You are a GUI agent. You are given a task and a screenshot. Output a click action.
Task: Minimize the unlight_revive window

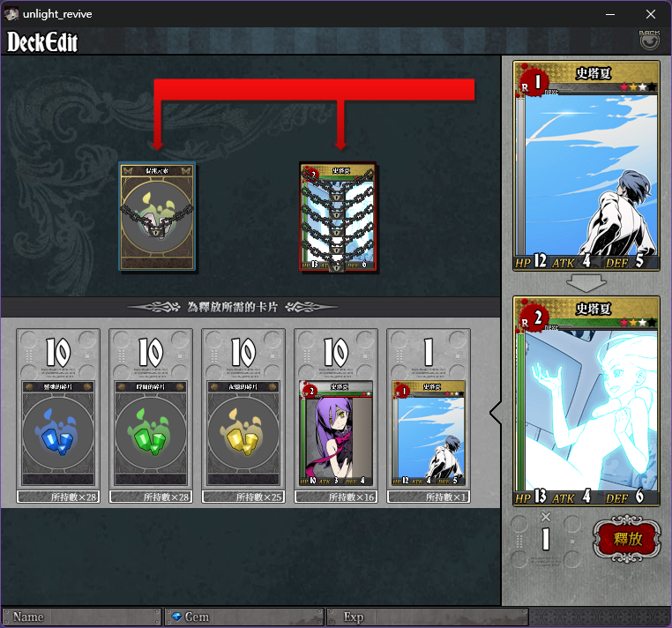(x=610, y=14)
